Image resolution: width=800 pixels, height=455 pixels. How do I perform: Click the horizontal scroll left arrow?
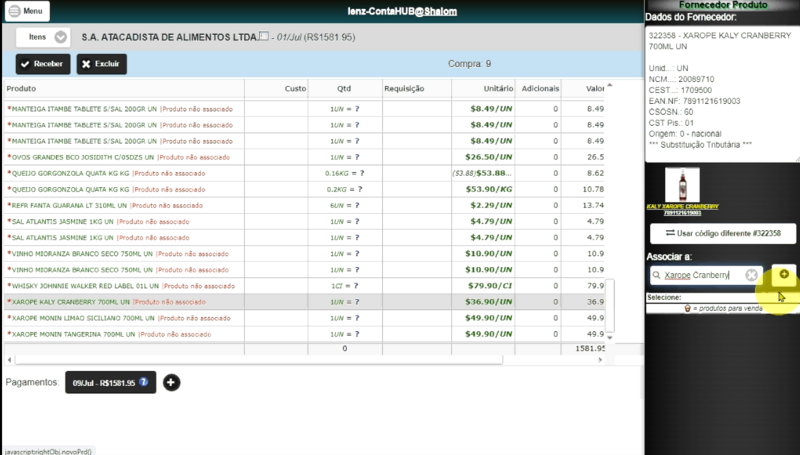click(9, 360)
